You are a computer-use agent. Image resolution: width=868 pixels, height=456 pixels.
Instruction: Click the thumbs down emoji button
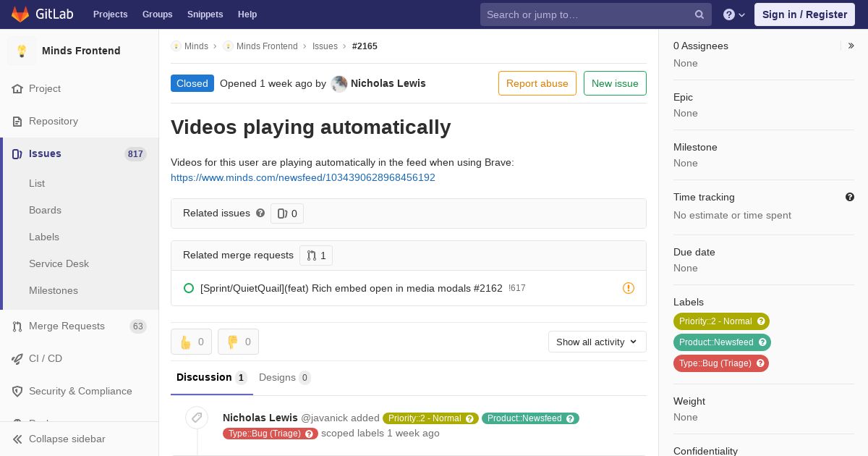[x=238, y=342]
